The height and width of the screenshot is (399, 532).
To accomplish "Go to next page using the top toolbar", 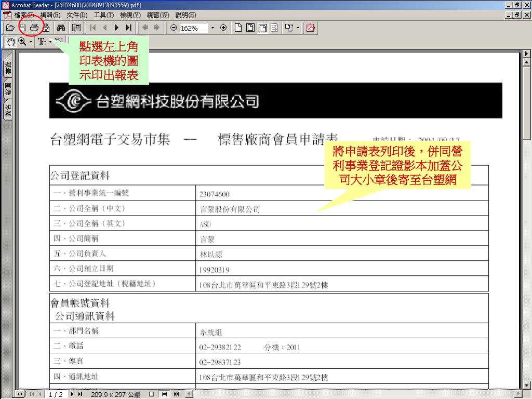I will [117, 28].
